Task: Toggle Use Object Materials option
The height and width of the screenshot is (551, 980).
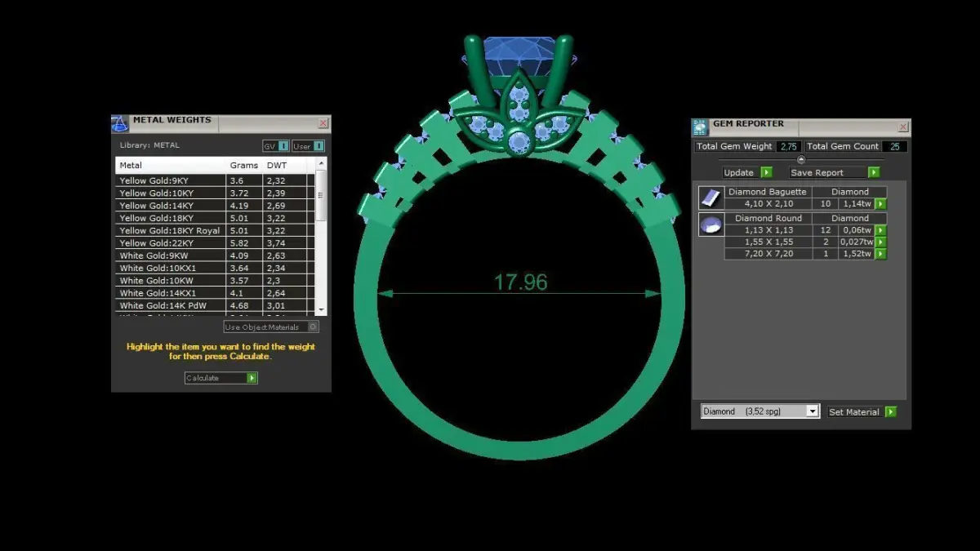Action: coord(271,327)
